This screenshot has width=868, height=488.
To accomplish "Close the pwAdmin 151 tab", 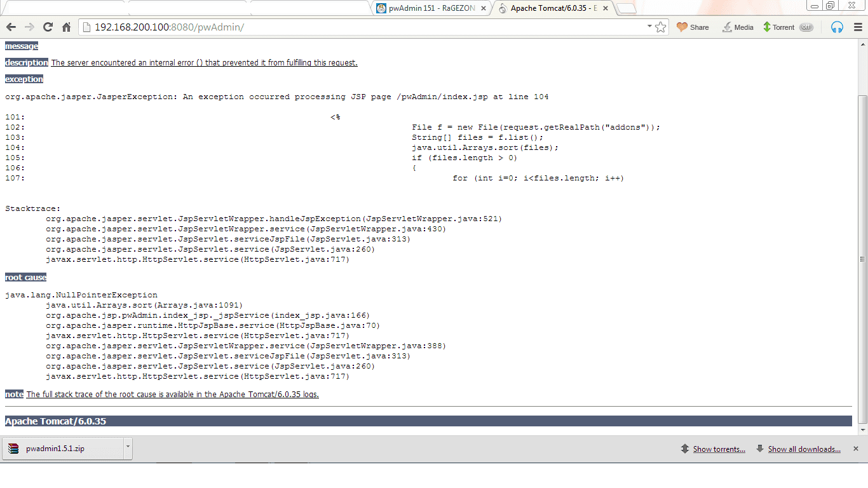I will click(x=484, y=9).
